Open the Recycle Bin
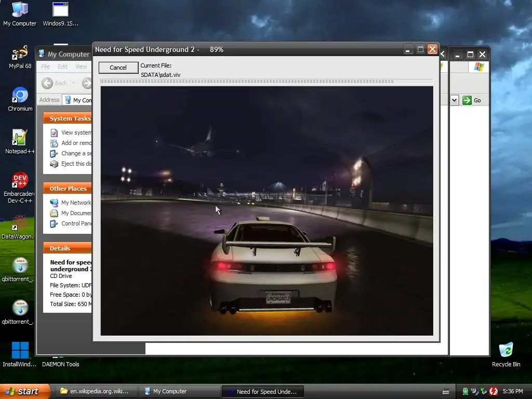Image resolution: width=532 pixels, height=399 pixels. (506, 355)
